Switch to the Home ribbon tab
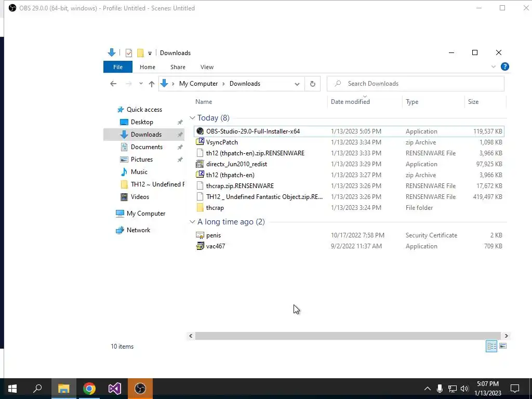This screenshot has width=532, height=399. coord(147,67)
